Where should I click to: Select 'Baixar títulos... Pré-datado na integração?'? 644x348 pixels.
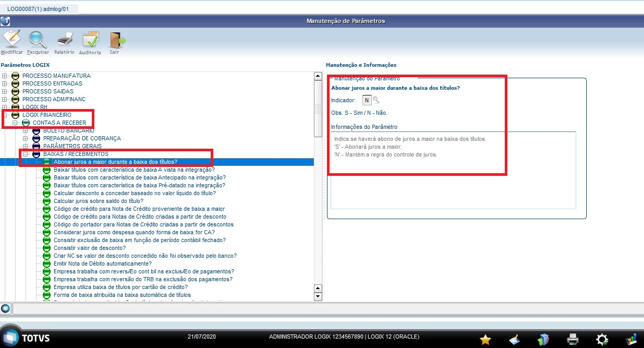(139, 185)
